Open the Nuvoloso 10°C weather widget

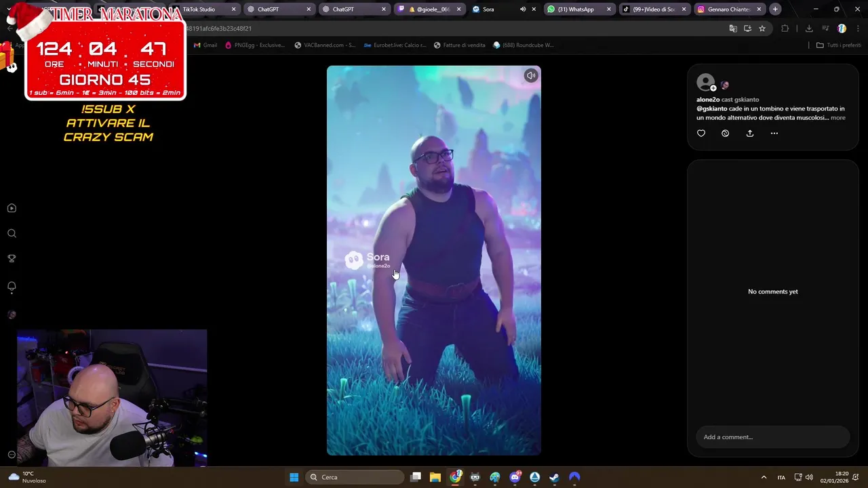click(x=26, y=477)
